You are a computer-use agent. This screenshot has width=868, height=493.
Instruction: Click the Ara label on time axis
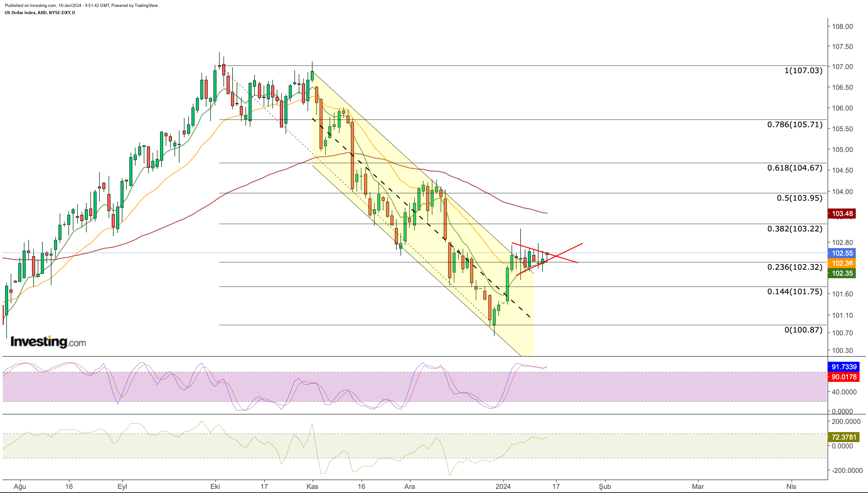tap(410, 487)
